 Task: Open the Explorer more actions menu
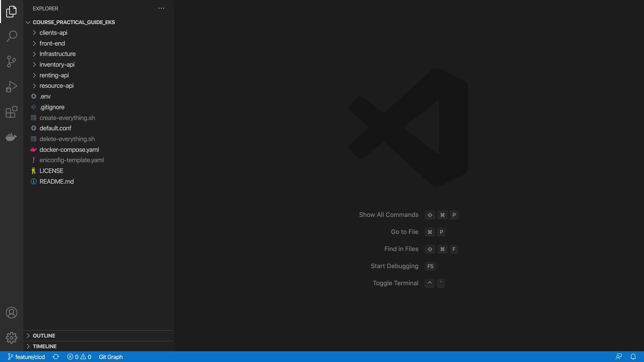pyautogui.click(x=161, y=8)
